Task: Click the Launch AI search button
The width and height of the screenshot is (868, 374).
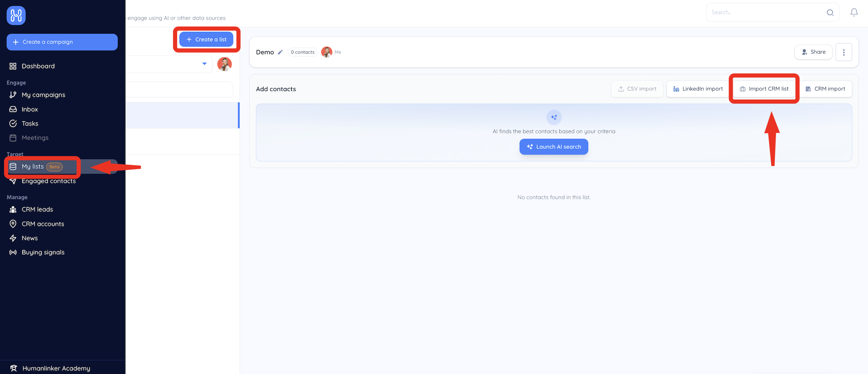Action: pyautogui.click(x=554, y=147)
